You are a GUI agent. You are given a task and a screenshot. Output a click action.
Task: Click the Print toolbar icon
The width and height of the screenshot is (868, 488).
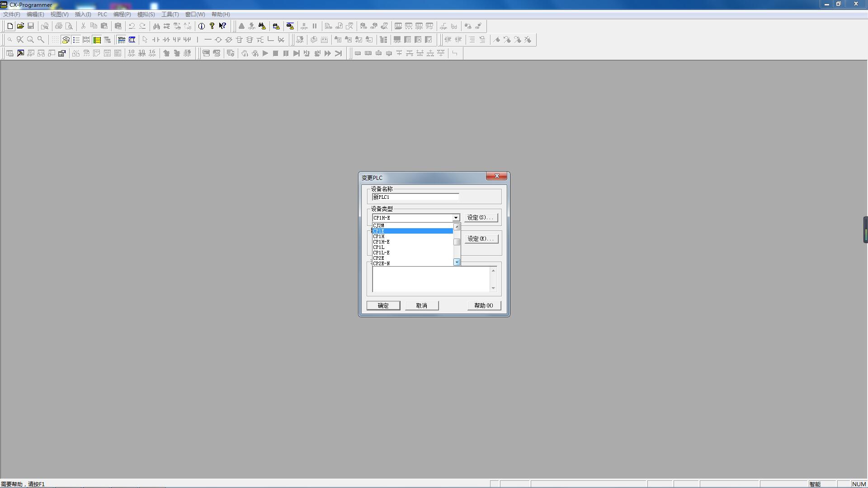[x=58, y=26]
